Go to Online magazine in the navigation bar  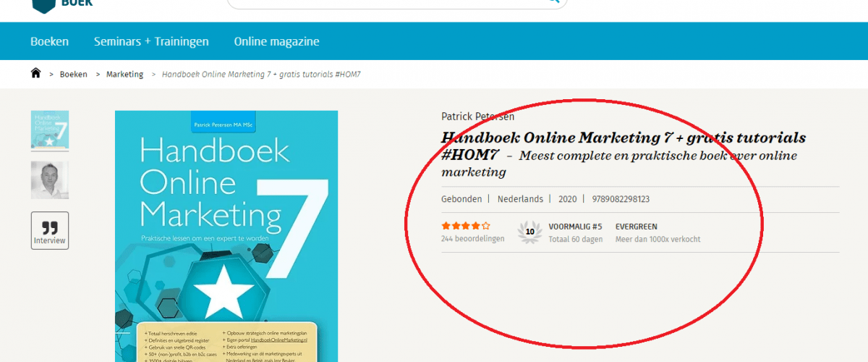pyautogui.click(x=276, y=41)
